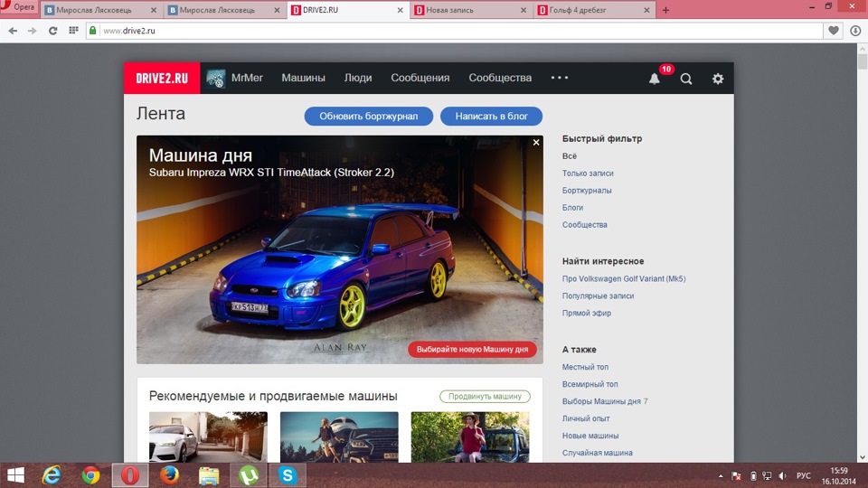Click the volume speaker tray icon
The width and height of the screenshot is (868, 488).
[x=782, y=476]
